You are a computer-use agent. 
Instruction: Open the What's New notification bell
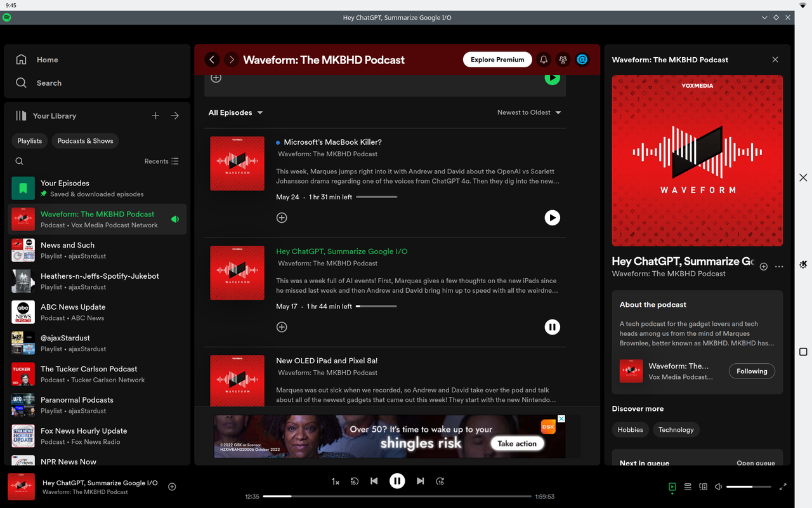[544, 60]
